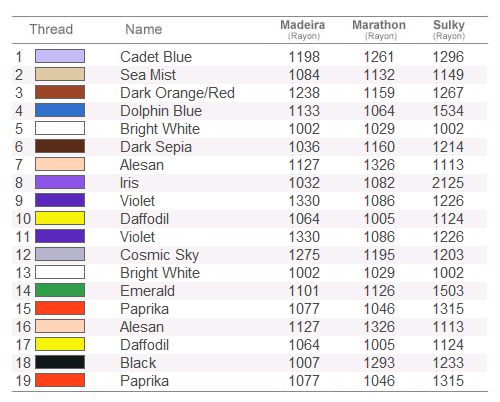This screenshot has width=500, height=402.
Task: Select the Bright White name in row 5
Action: pos(160,129)
